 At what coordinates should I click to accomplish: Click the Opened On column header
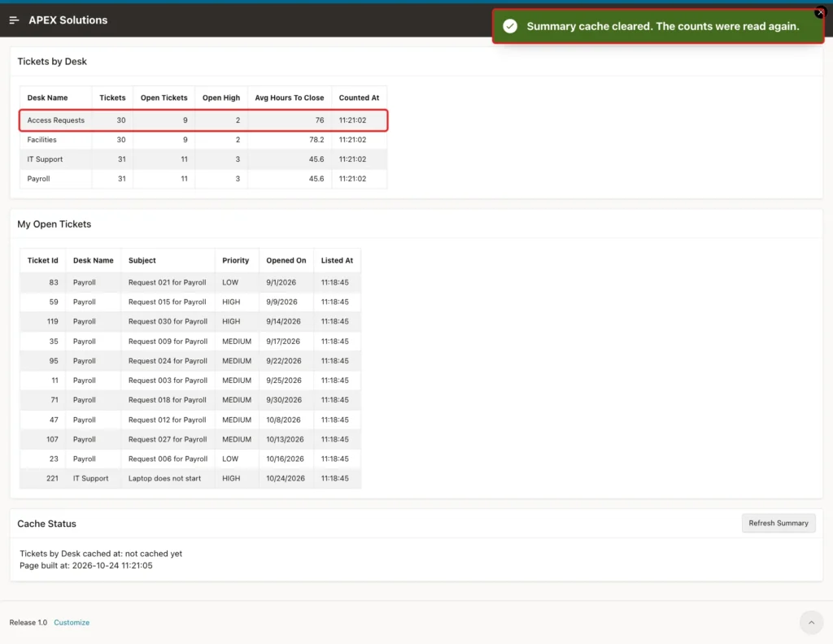click(x=286, y=260)
